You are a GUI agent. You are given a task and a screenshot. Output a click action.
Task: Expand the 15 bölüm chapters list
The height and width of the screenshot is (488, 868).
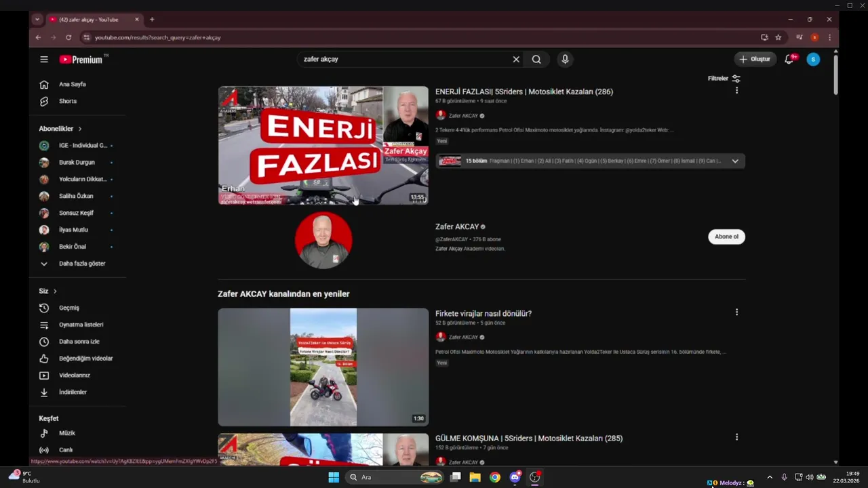click(x=735, y=161)
